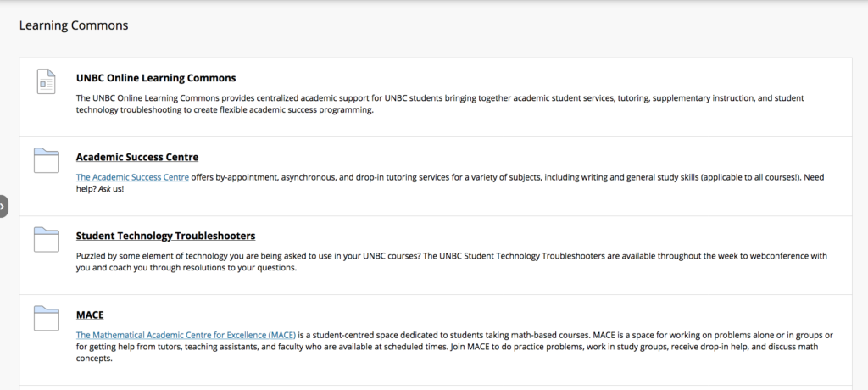Open the MACE folder icon

pos(46,319)
